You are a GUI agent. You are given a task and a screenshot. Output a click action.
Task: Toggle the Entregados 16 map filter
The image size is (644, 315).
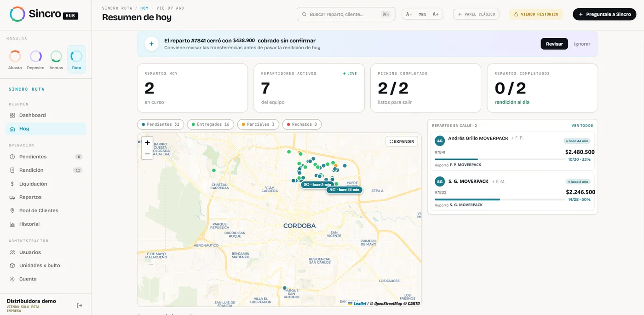click(x=210, y=124)
